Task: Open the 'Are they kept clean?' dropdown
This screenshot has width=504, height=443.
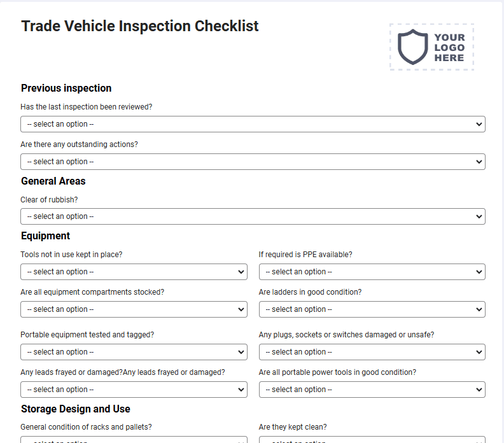Action: (x=372, y=439)
